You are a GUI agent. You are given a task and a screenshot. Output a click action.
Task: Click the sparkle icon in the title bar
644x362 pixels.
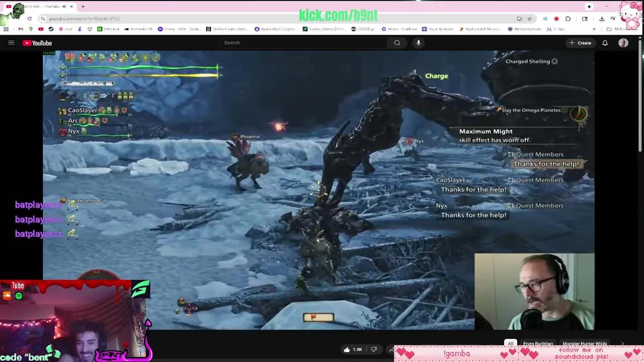589,7
